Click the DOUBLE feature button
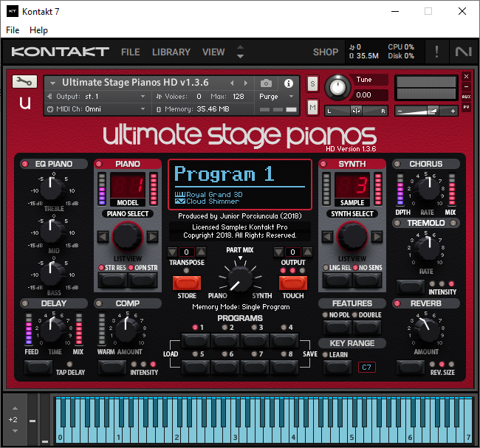480x448 pixels. (x=367, y=328)
